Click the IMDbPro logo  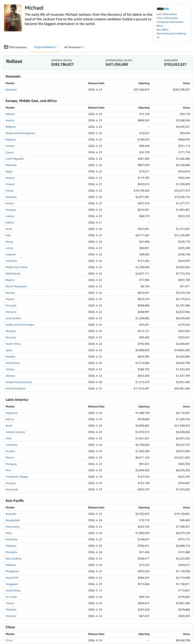point(163,9)
